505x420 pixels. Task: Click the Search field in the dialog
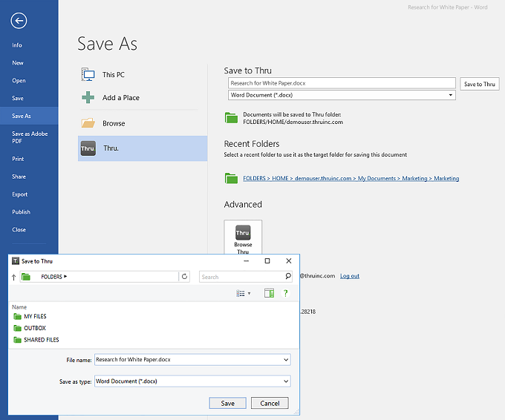pos(241,277)
